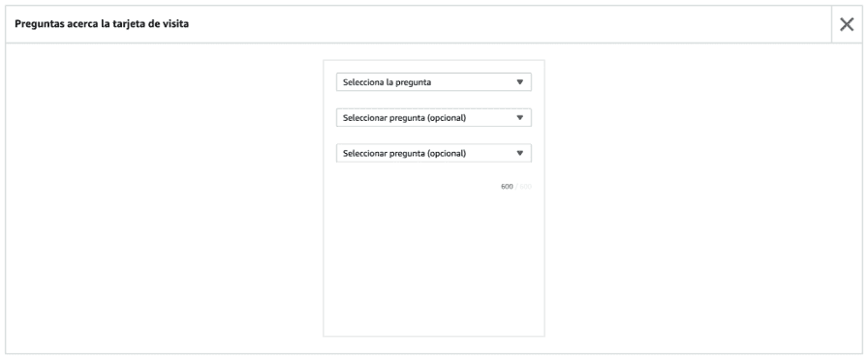
Task: Expand the middle Seleccionar pregunta (opcional) combo box
Action: point(434,118)
